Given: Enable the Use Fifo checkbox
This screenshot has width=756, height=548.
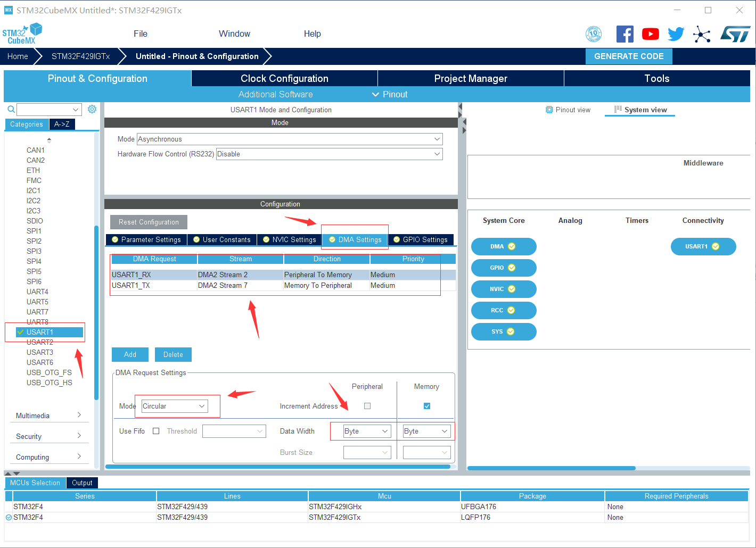Looking at the screenshot, I should point(156,431).
